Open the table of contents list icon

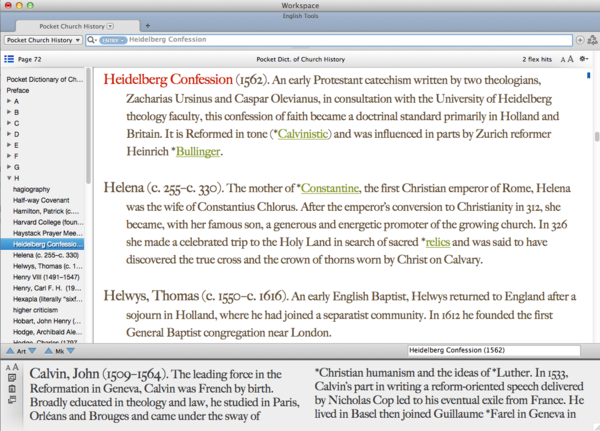click(9, 59)
